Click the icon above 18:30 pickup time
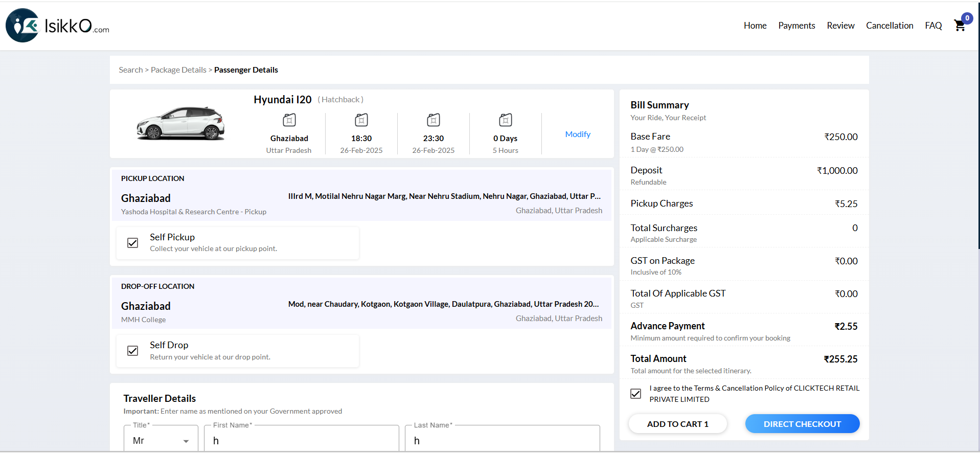Screen dimensions: 980x453 click(x=361, y=120)
